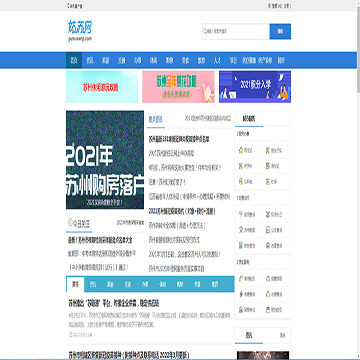
Task: Open the 2021积分入学 banner
Action: pos(255,87)
